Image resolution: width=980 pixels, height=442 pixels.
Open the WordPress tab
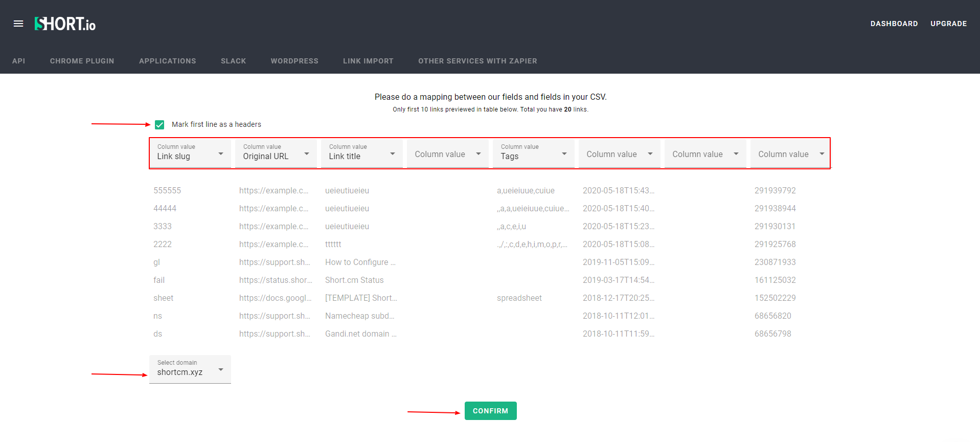[294, 61]
